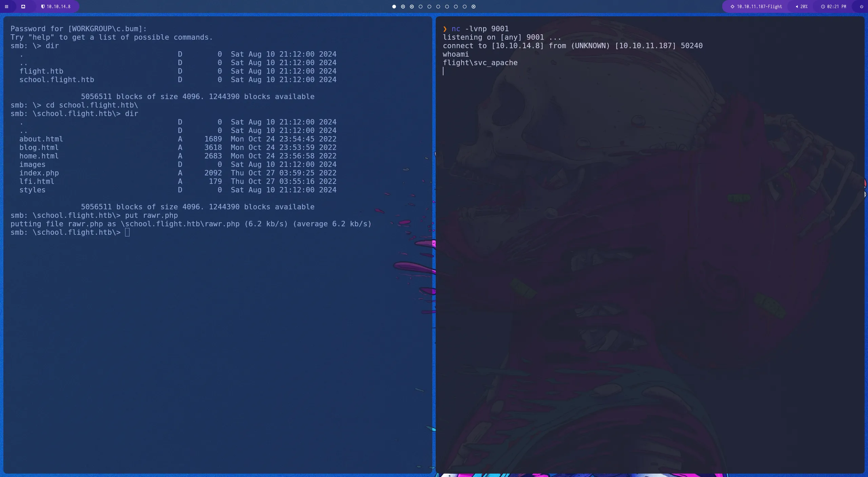Image resolution: width=868 pixels, height=477 pixels.
Task: Click the flight\svc_apache output text
Action: coord(480,63)
